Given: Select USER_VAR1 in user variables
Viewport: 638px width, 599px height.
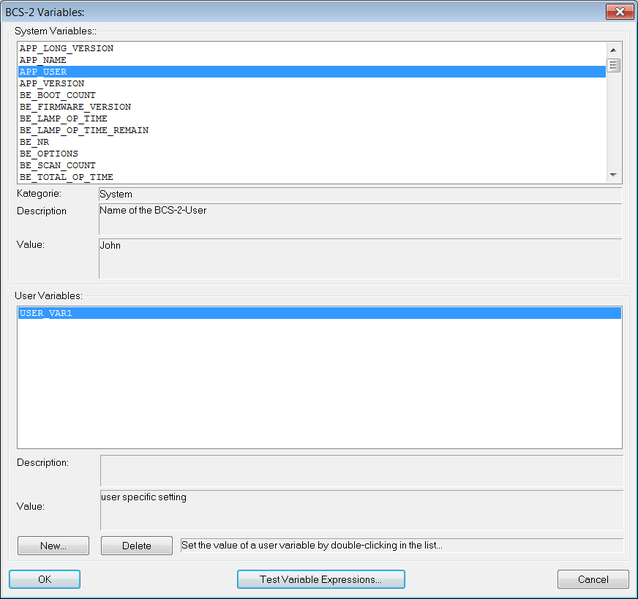Looking at the screenshot, I should (320, 313).
